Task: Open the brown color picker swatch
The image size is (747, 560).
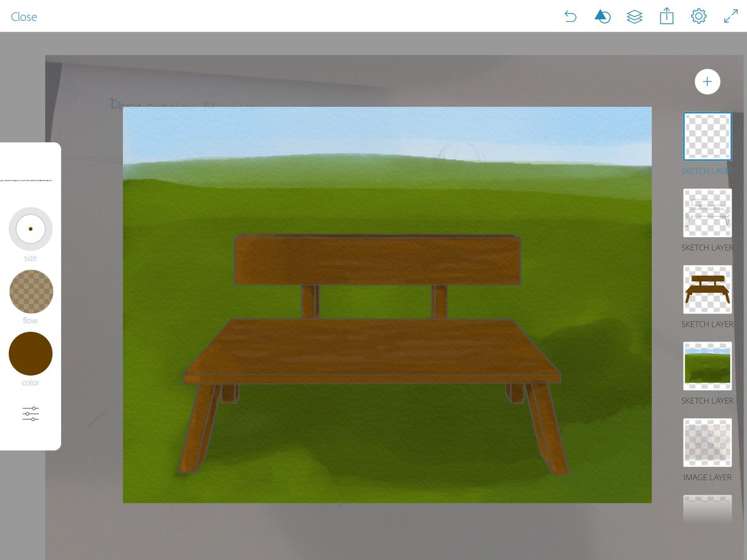Action: click(31, 353)
